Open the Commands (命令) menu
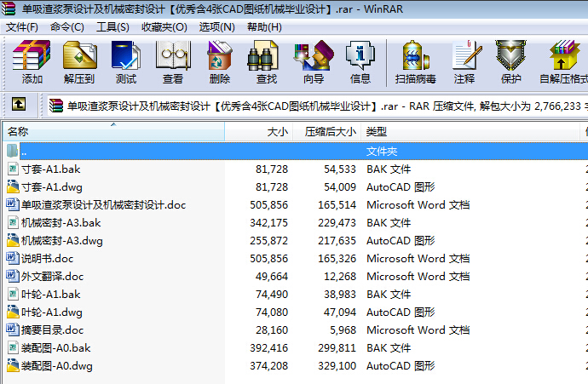The width and height of the screenshot is (588, 384). click(x=67, y=27)
